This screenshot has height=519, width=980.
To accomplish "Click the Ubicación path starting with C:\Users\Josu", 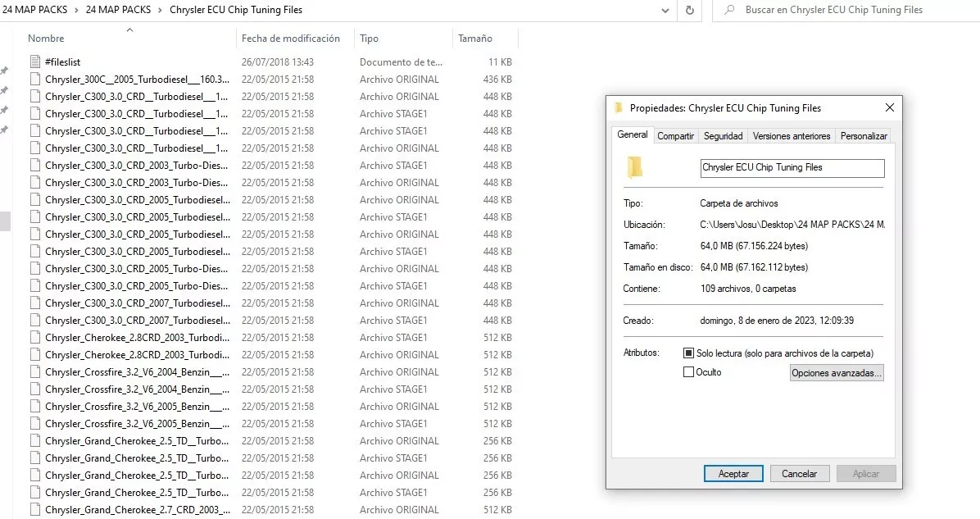I will tap(792, 225).
